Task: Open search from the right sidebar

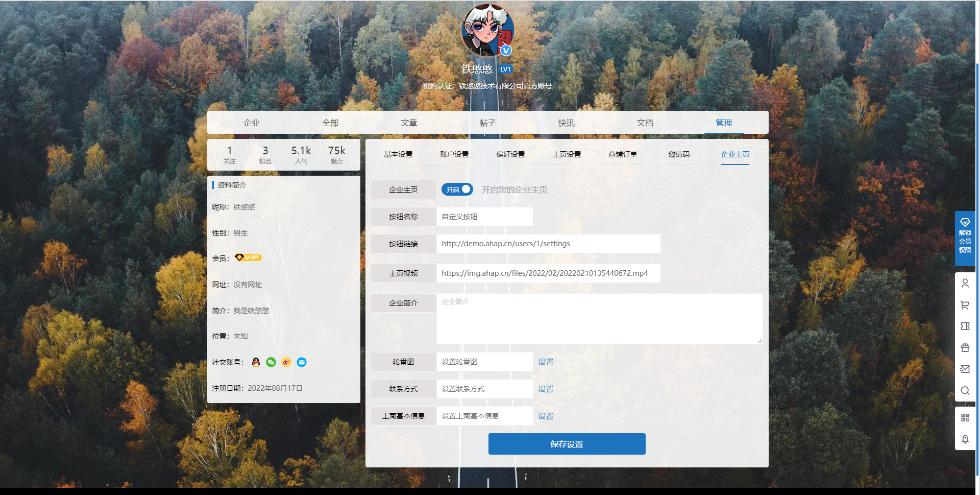Action: point(965,391)
